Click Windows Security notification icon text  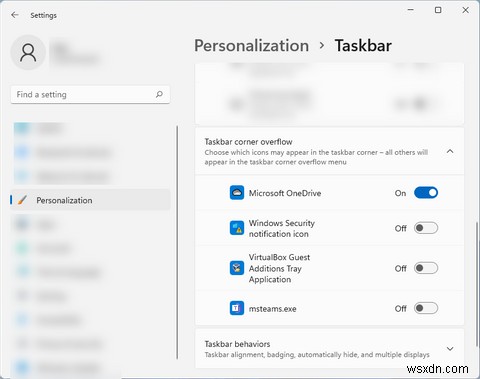282,228
